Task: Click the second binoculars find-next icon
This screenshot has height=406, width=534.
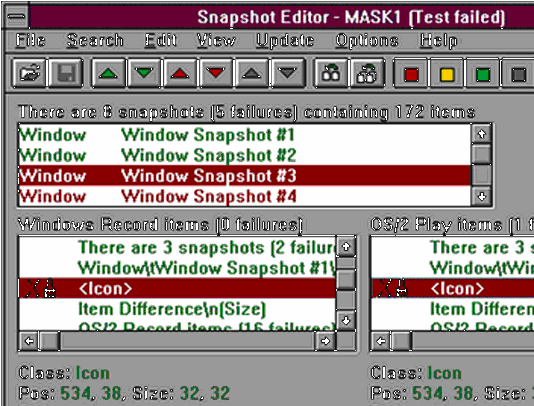Action: 367,74
